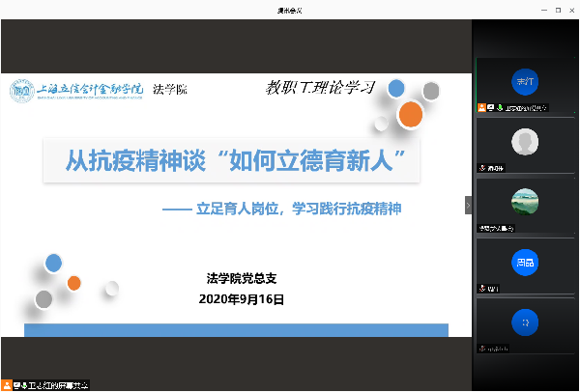Click muted mic icon under gray avatar

481,167
